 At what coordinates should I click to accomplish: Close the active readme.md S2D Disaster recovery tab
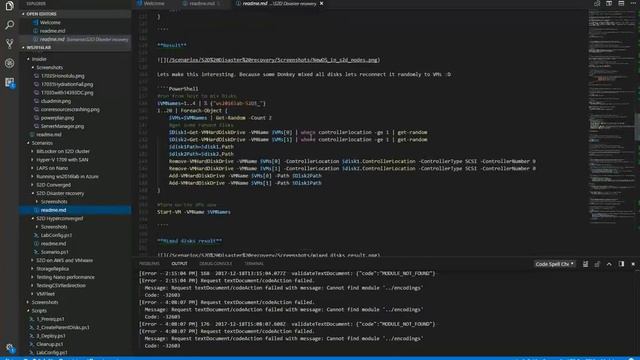click(321, 4)
